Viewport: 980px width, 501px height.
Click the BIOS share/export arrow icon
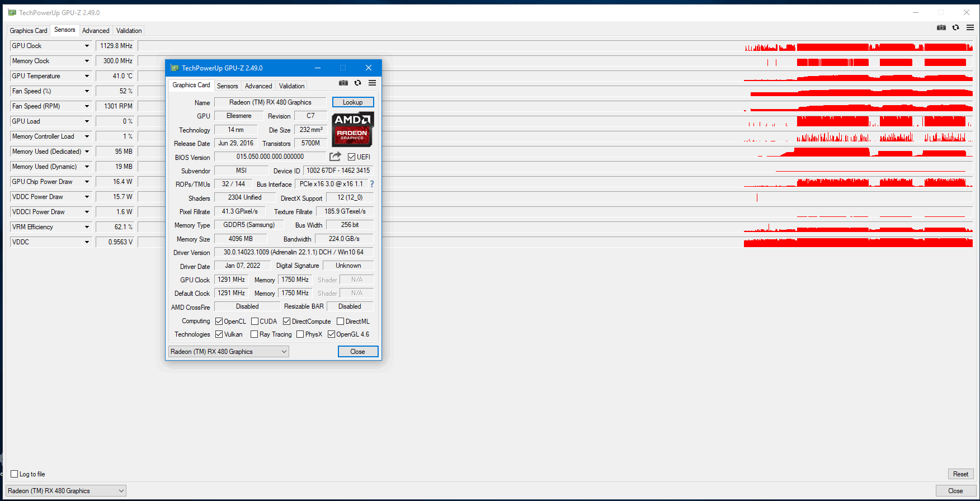(x=335, y=157)
